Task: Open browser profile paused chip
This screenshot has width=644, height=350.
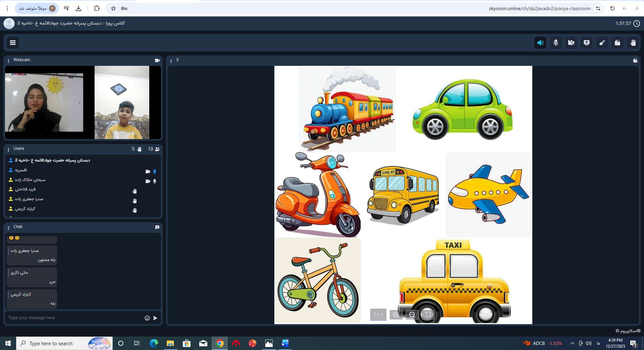Action: pyautogui.click(x=37, y=8)
